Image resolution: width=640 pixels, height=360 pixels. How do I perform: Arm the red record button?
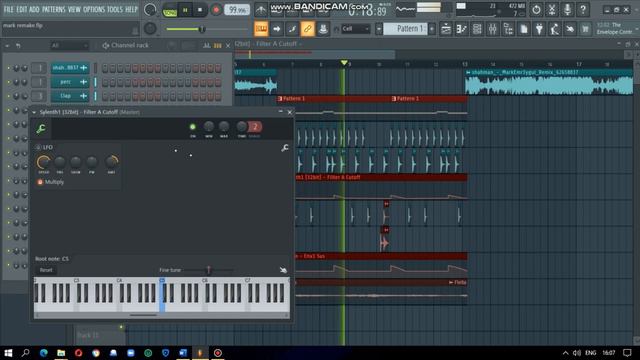pos(216,10)
